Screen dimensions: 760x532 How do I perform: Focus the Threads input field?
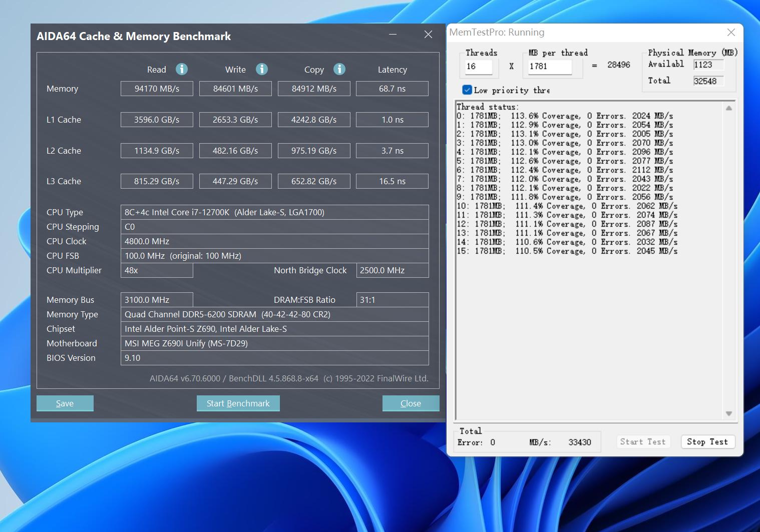479,67
